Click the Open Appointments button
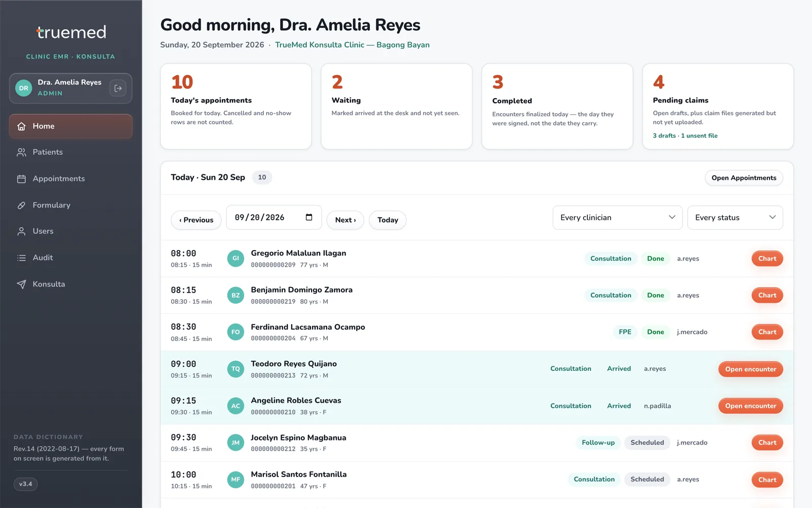This screenshot has width=812, height=508. [744, 178]
